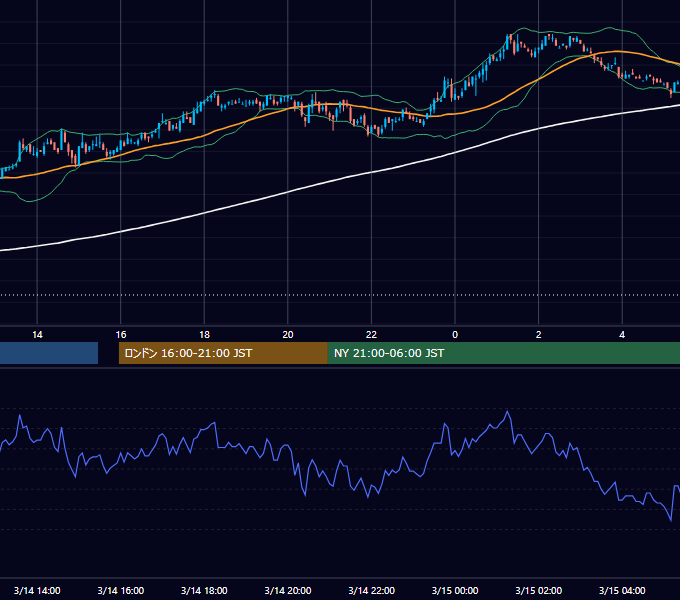Viewport: 680px width, 600px height.
Task: Click the hour 22 axis label
Action: point(371,335)
